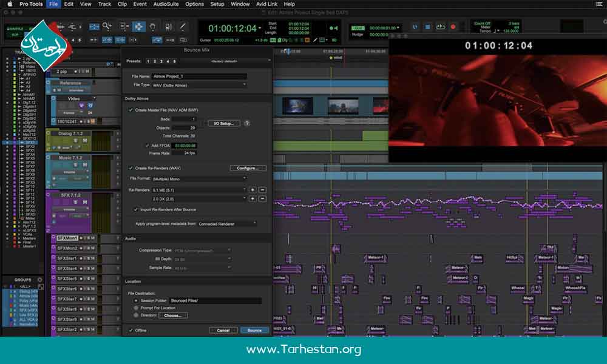
Task: Open the Connected Renderer metadata dropdown
Action: [227, 224]
